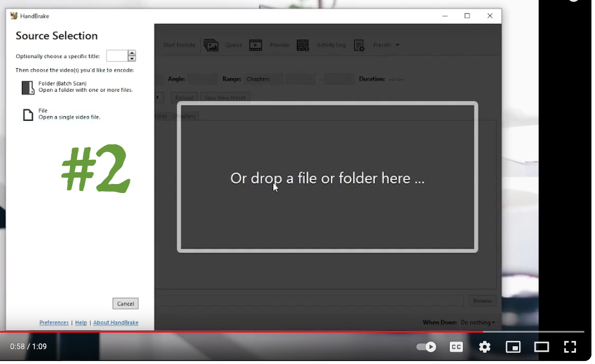Click the Preview film icon
Image resolution: width=595 pixels, height=364 pixels.
255,45
